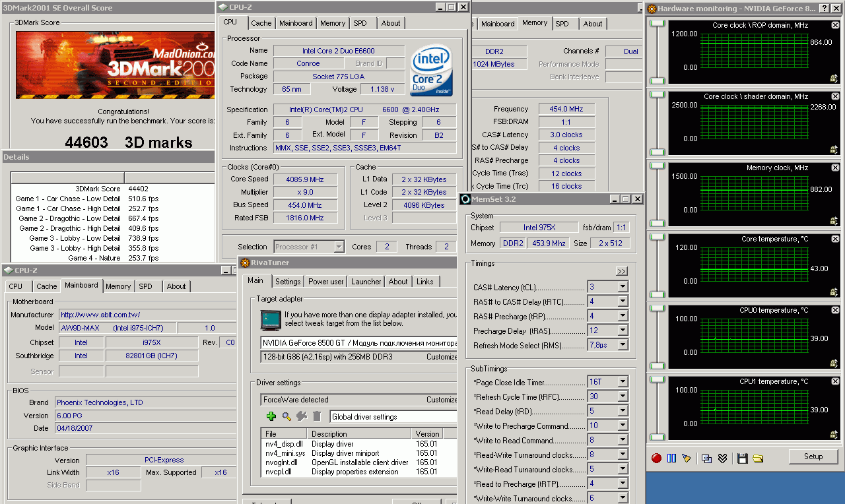845x504 pixels.
Task: Select About tab in CPU-Z Mainboard window
Action: (176, 286)
